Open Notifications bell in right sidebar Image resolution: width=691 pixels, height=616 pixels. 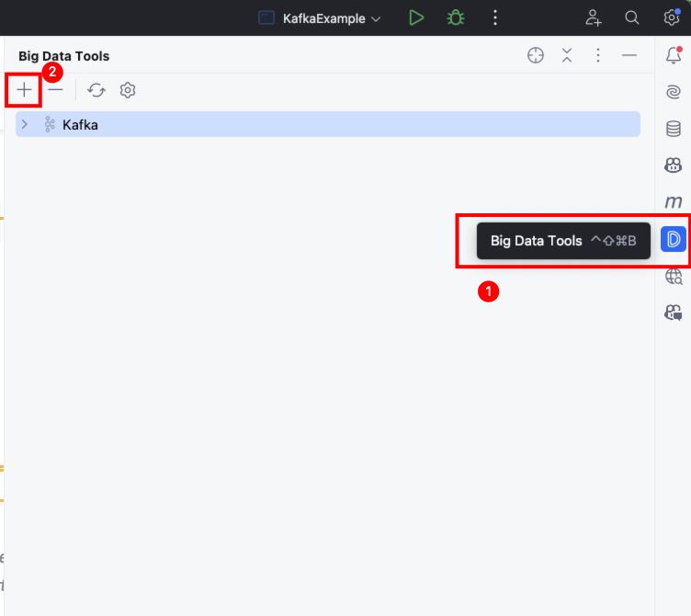(x=674, y=55)
